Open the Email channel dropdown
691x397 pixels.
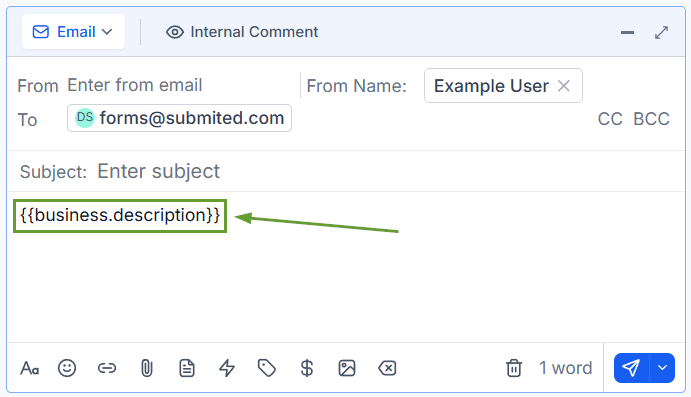pyautogui.click(x=73, y=32)
